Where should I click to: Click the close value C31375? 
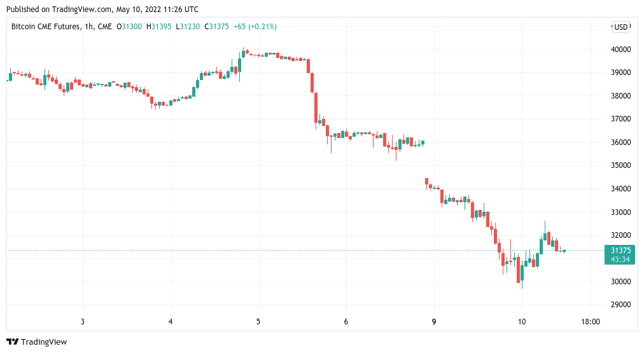[218, 27]
